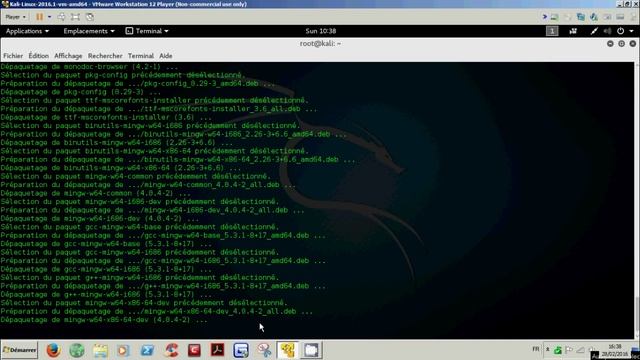Screen dimensions: 640x360
Task: Expand the system menu arrow beside power icon
Action: tap(631, 31)
